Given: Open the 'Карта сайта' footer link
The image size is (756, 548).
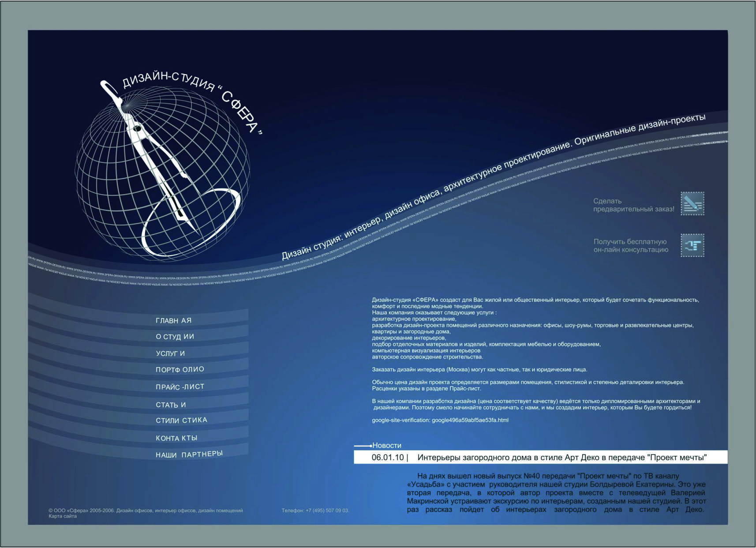Looking at the screenshot, I should [x=63, y=516].
